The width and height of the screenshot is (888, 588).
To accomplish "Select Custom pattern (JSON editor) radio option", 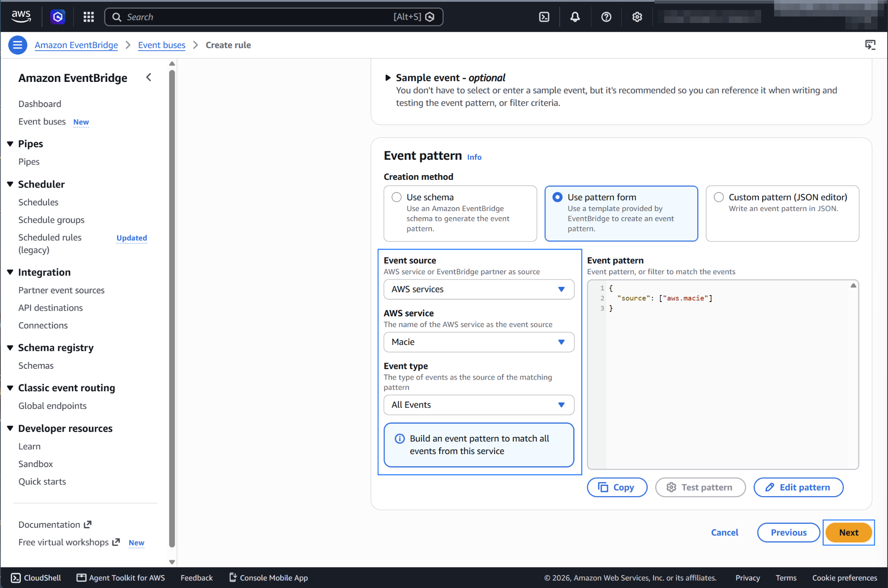I will 718,197.
